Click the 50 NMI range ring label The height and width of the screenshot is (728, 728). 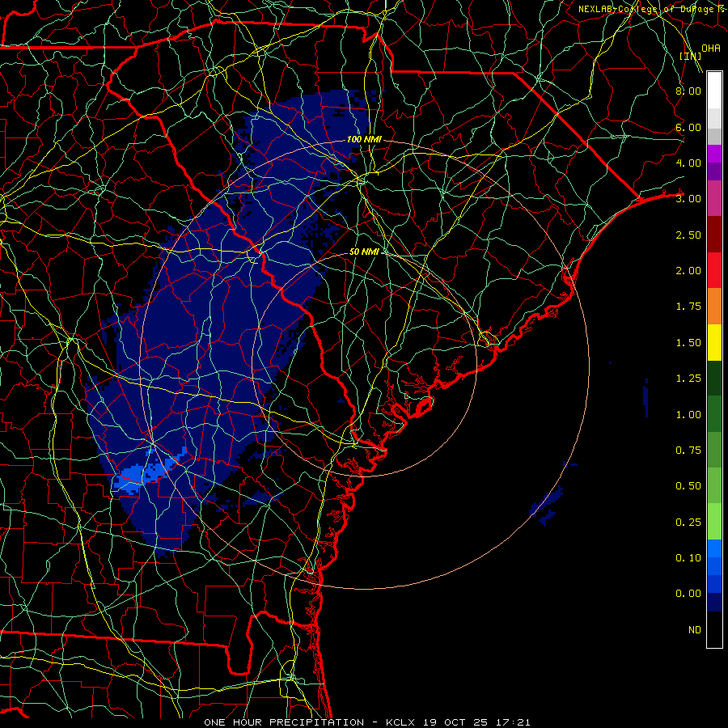click(365, 252)
